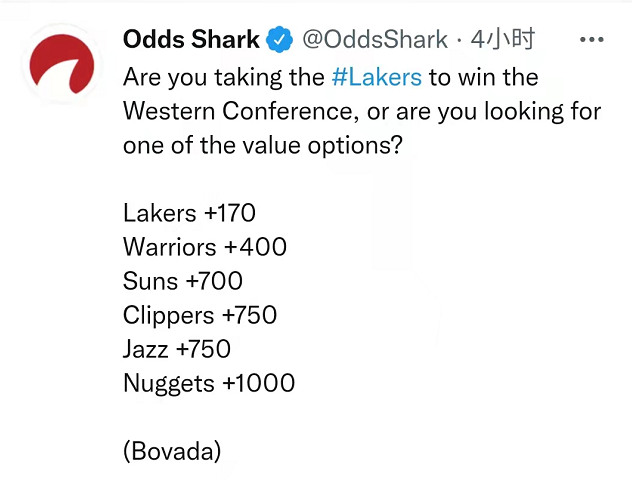Click the 4小时 timestamp
The height and width of the screenshot is (488, 632).
click(x=503, y=39)
